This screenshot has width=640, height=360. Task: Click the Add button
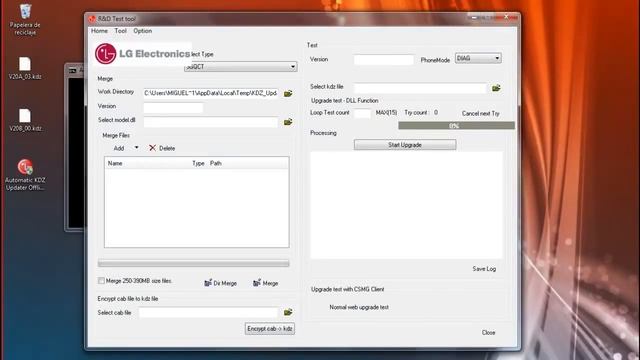(x=119, y=148)
